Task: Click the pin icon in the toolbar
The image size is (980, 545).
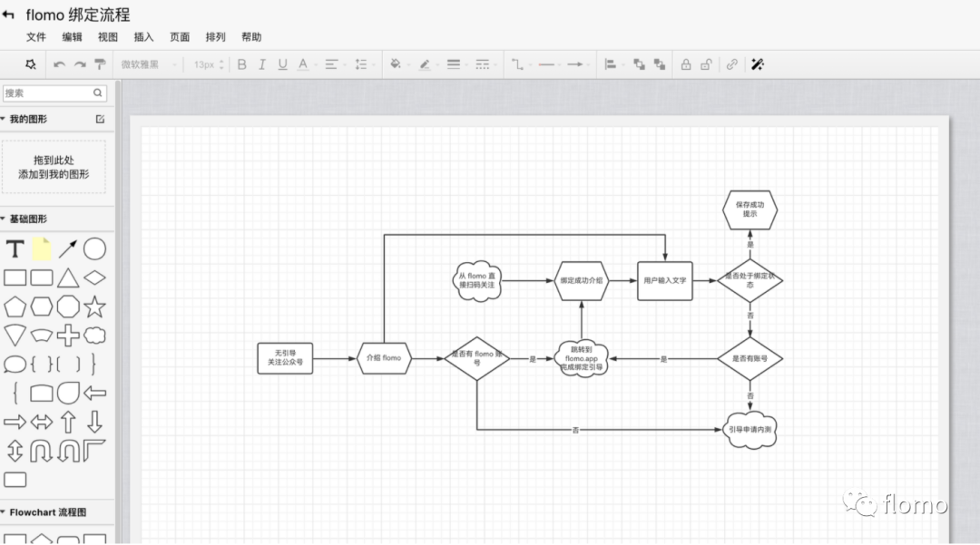Action: pos(30,64)
